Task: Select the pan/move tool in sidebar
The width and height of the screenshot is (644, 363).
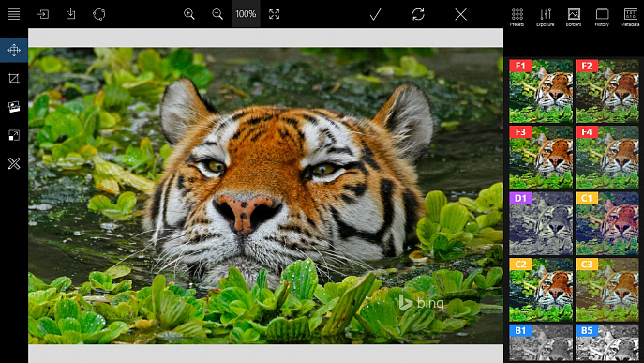Action: click(x=14, y=50)
